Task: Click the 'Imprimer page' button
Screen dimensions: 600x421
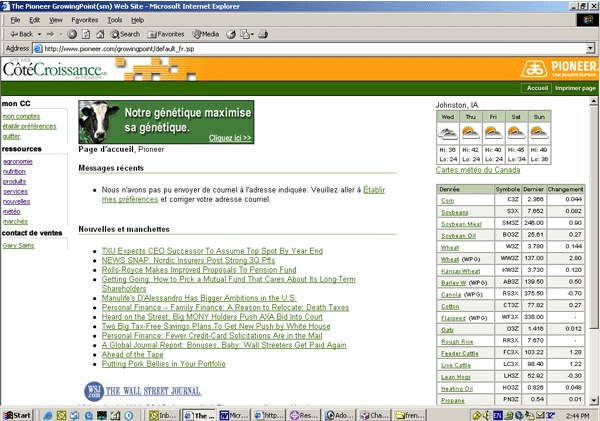Action: point(575,89)
